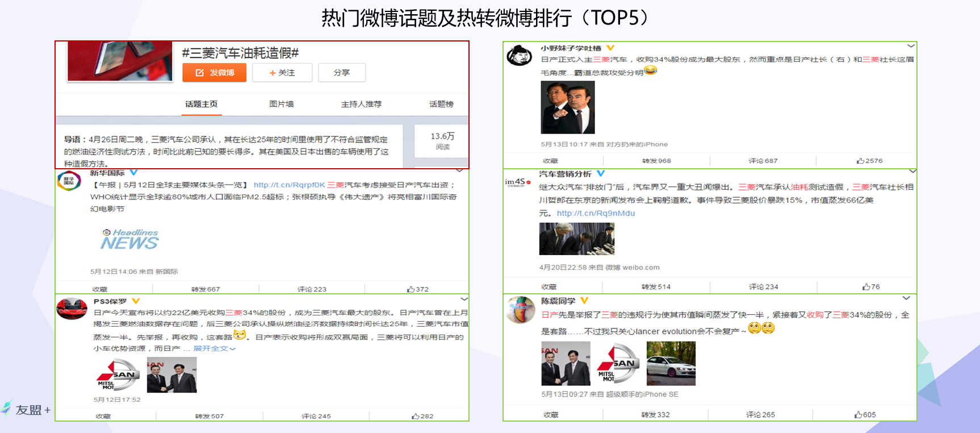Open Nissan Mitsubishi logo image in 陈震同学 post
This screenshot has width=980, height=433.
pyautogui.click(x=618, y=364)
